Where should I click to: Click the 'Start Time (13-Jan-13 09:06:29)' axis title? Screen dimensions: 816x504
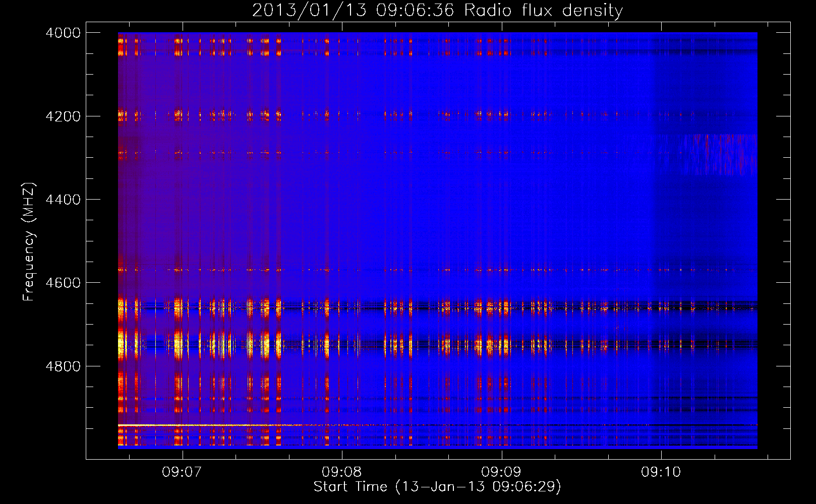point(437,487)
